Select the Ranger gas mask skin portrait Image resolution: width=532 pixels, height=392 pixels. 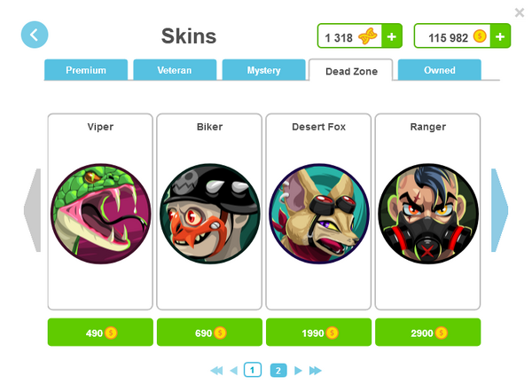pyautogui.click(x=428, y=214)
